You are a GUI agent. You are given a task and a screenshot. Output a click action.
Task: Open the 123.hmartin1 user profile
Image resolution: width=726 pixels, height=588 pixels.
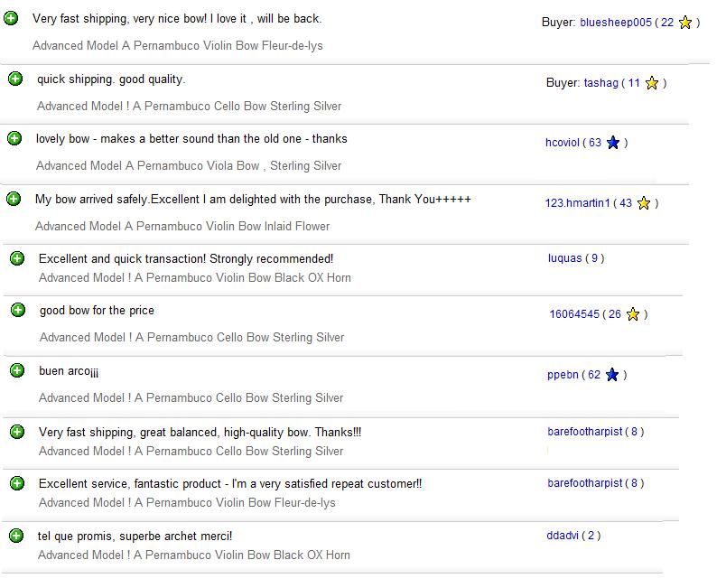(x=577, y=203)
